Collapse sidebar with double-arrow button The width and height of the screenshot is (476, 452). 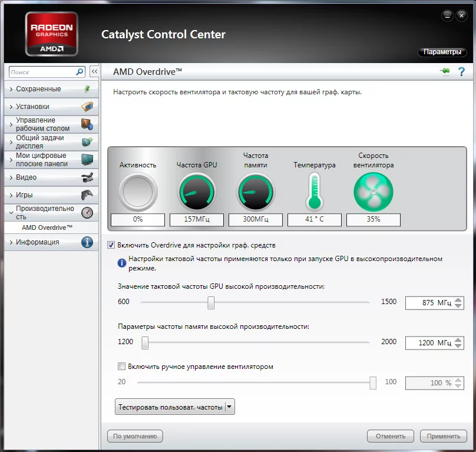click(94, 72)
